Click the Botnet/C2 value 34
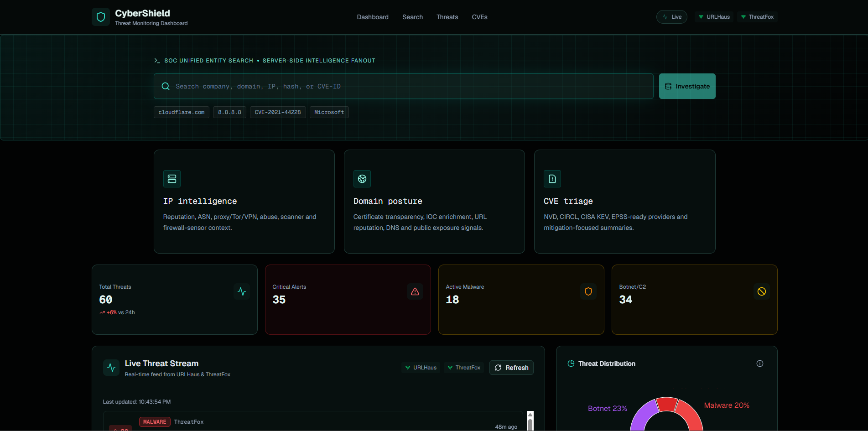The image size is (868, 431). click(626, 300)
